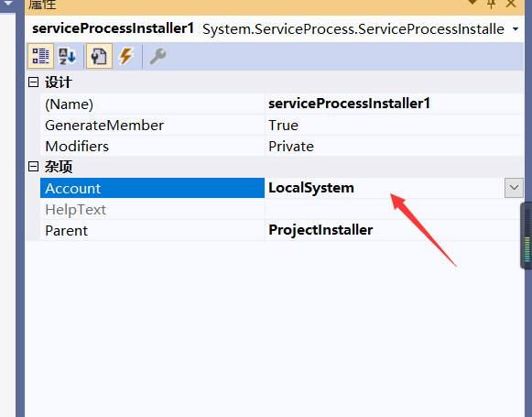Viewport: 532px width, 417px height.
Task: Open the Account value dropdown arrow
Action: pos(514,188)
